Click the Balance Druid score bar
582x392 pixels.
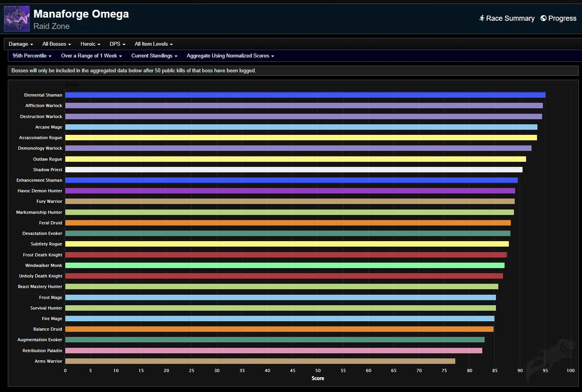279,329
